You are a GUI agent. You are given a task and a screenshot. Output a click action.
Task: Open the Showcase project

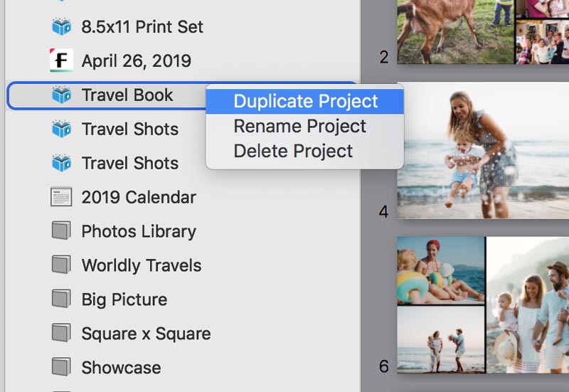[121, 368]
